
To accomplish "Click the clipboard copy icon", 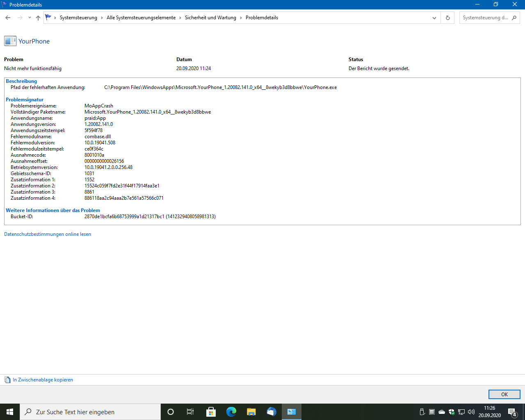I will pyautogui.click(x=7, y=380).
